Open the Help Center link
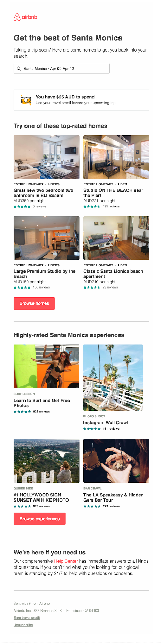The height and width of the screenshot is (644, 161). click(x=66, y=561)
